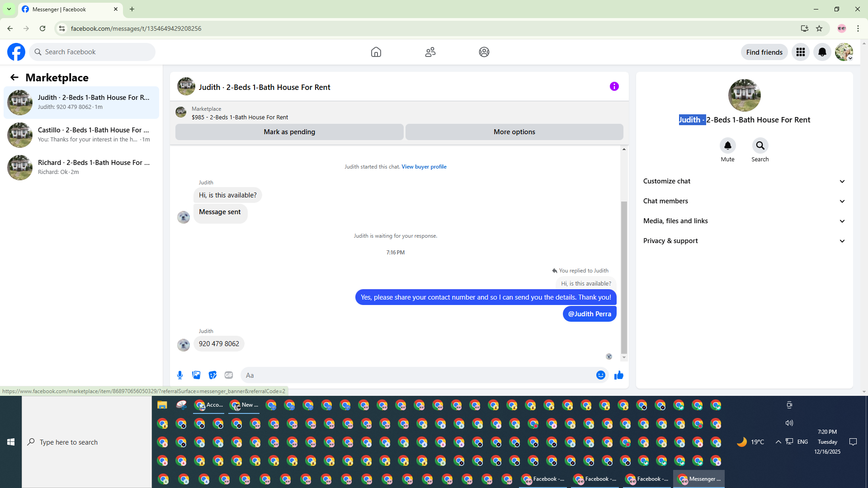Open the Chrome three-dot menu
Screen dimensions: 868x488
coord(858,28)
